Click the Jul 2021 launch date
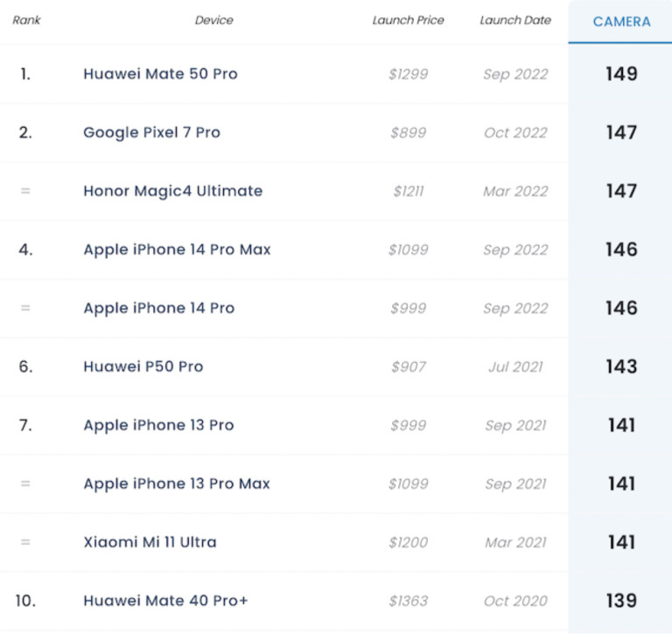 (x=515, y=367)
